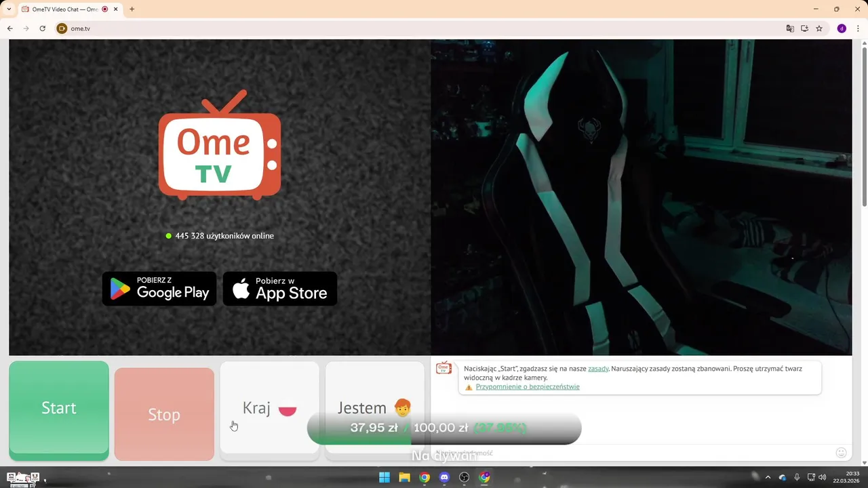
Task: Close the OmeTV Video Chat tab
Action: pyautogui.click(x=115, y=9)
